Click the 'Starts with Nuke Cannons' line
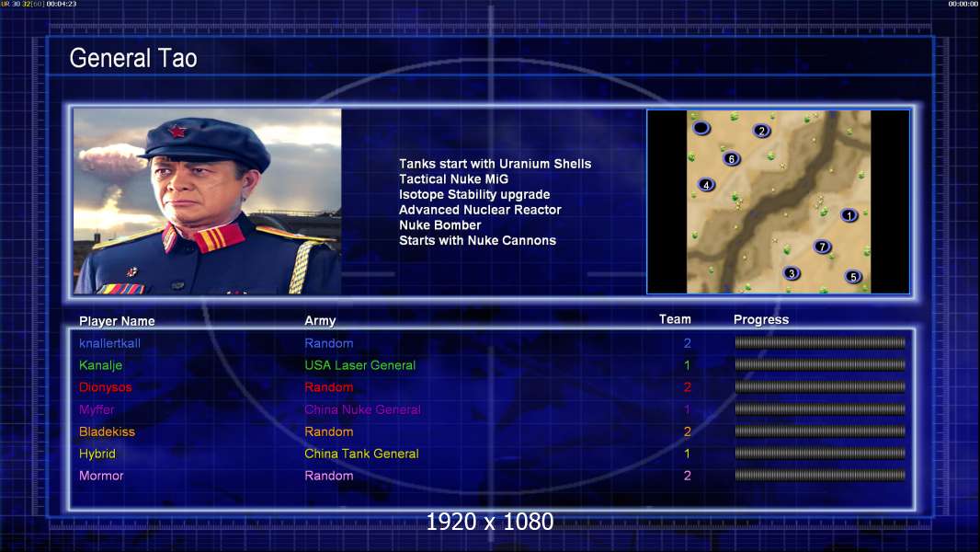 477,241
